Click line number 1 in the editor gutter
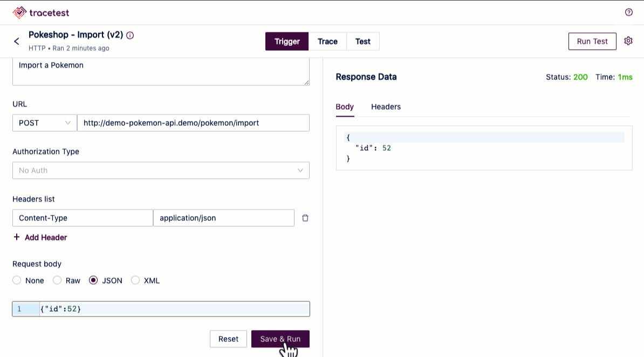Viewport: 644px width, 357px height. click(19, 309)
